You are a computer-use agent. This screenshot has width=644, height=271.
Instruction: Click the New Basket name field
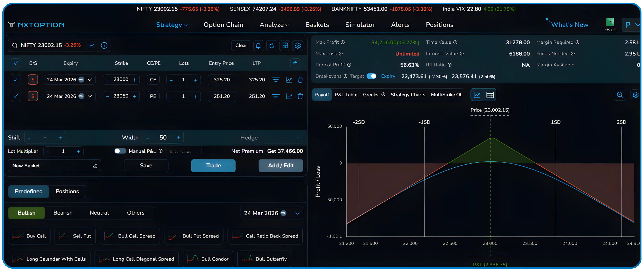[x=45, y=165]
